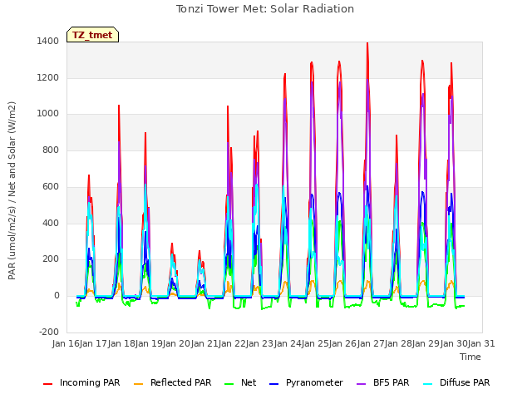Click the Jan 30 x-axis tick label
Screen dimensions: 532x399
pyautogui.click(x=455, y=343)
